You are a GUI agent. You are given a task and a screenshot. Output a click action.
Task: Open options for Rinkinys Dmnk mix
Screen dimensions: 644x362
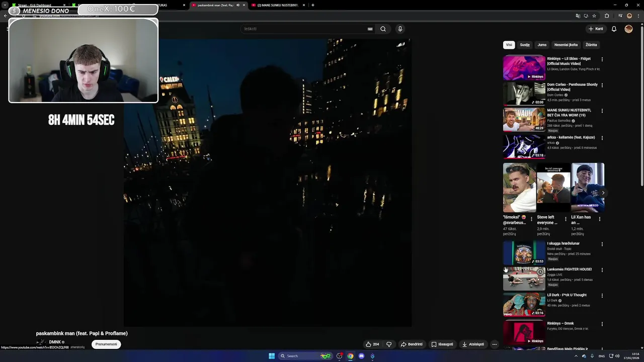602,324
